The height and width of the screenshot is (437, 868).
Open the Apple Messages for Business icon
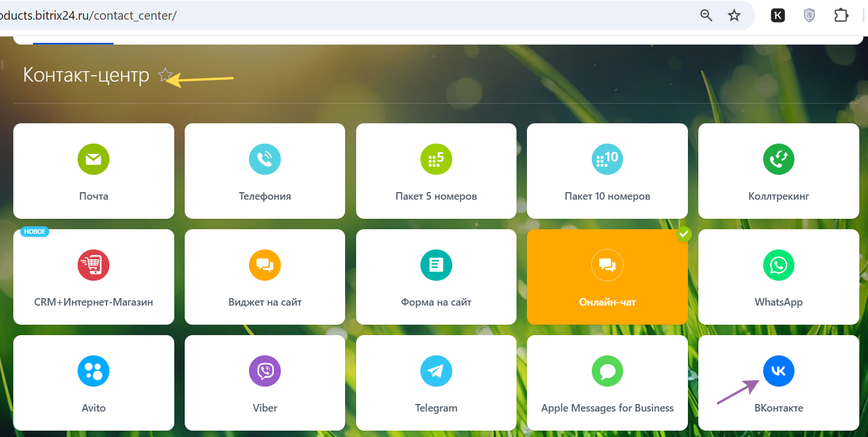coord(607,371)
